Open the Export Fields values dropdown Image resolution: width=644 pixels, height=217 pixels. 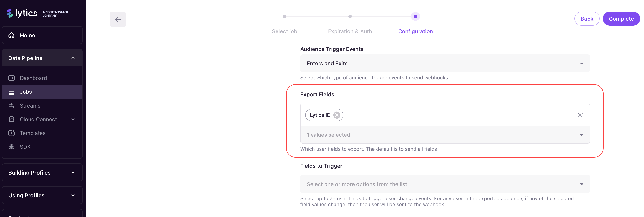445,135
